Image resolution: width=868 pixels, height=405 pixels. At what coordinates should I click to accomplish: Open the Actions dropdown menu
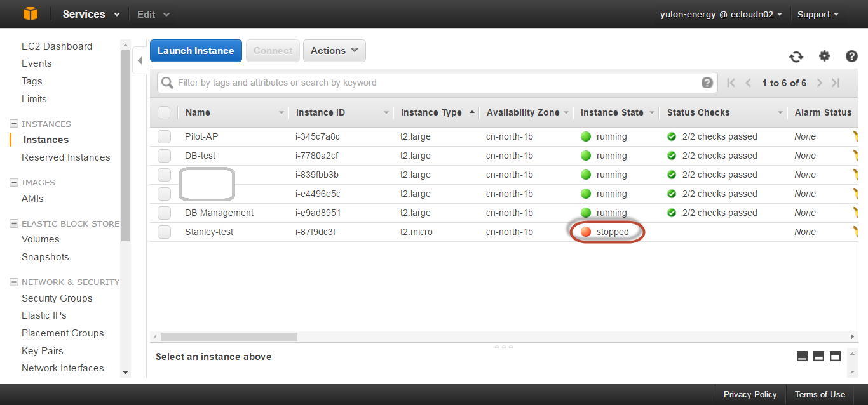pos(334,51)
